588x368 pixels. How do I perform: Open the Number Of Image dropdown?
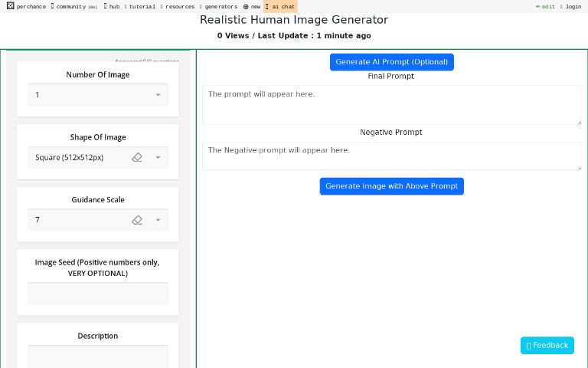coord(98,95)
